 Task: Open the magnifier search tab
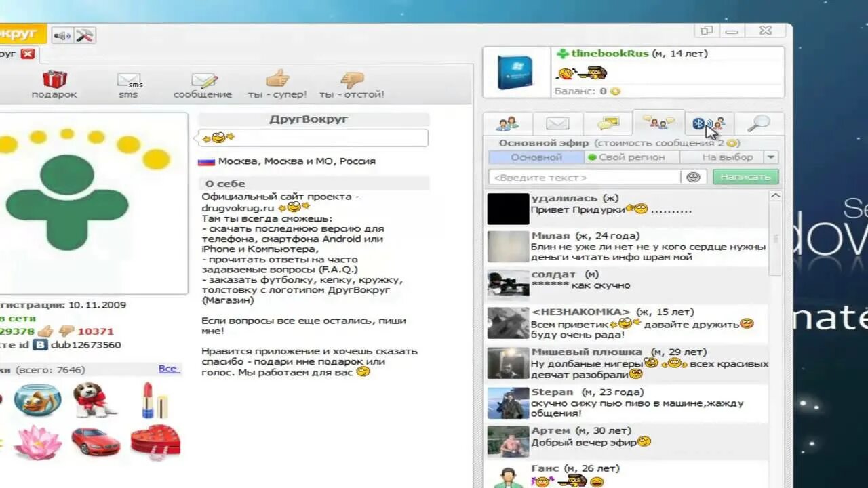point(758,123)
